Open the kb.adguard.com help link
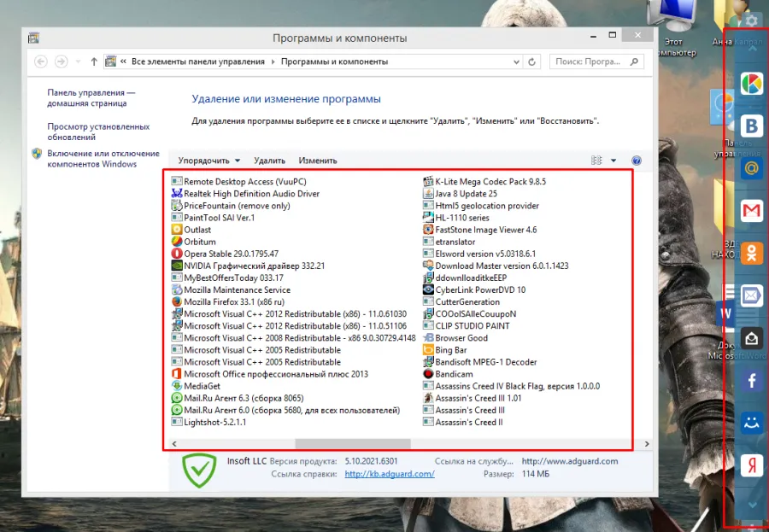The image size is (769, 532). pyautogui.click(x=390, y=474)
